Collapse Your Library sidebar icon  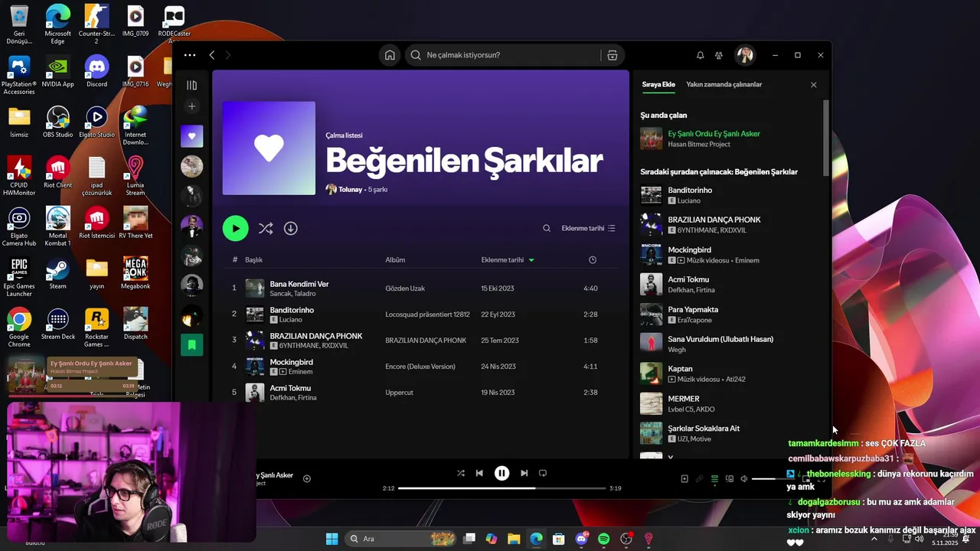192,85
